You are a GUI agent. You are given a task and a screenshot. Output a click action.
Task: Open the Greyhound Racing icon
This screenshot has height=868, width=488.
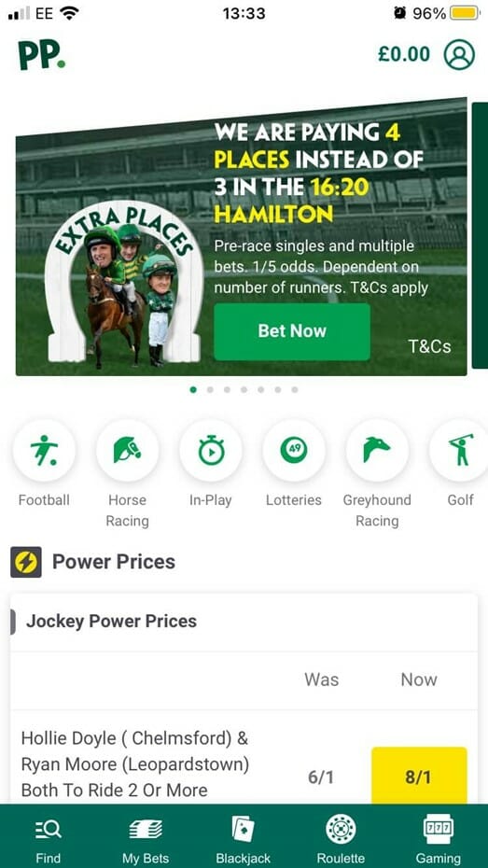[x=377, y=451]
